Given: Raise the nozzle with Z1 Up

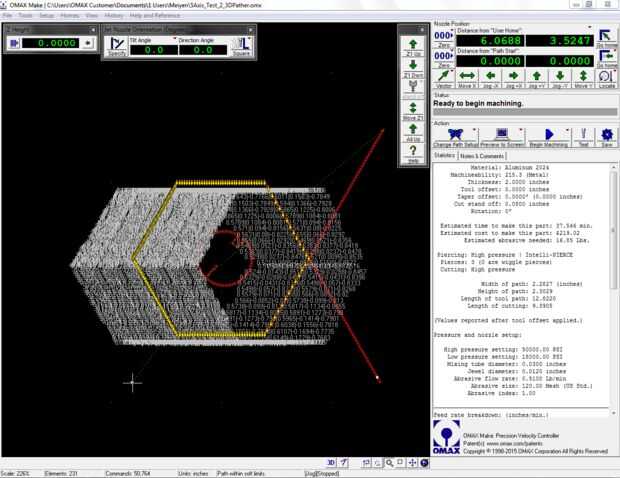Looking at the screenshot, I should point(413,47).
